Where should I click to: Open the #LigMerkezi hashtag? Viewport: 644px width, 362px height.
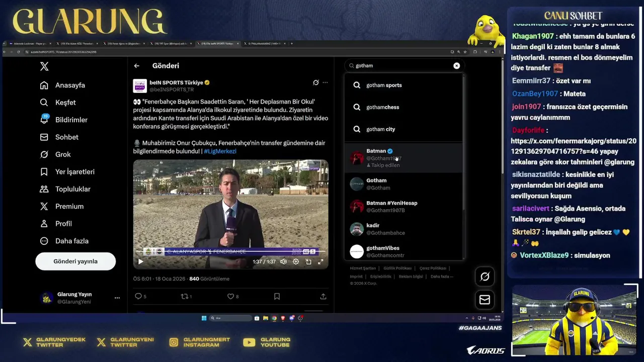[x=220, y=151]
